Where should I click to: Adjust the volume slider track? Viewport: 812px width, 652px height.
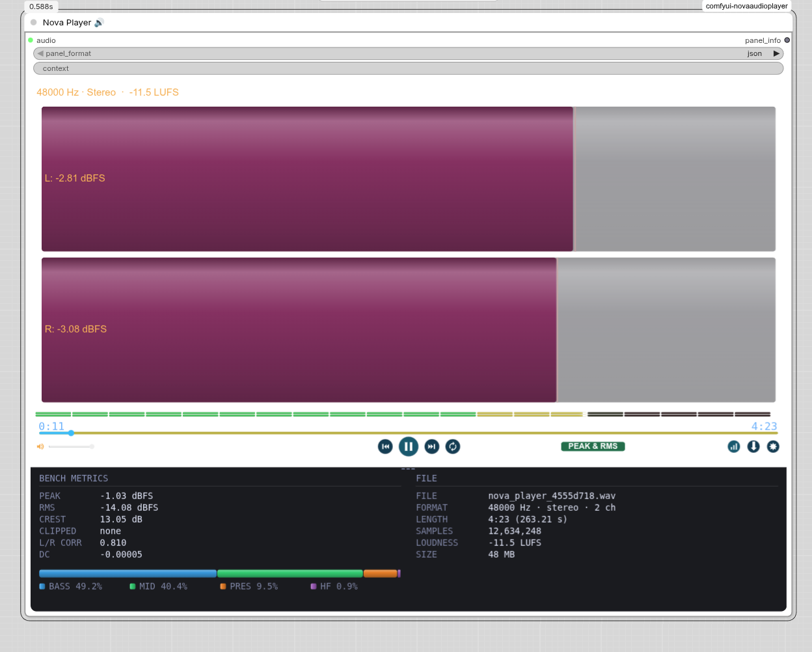coord(71,446)
